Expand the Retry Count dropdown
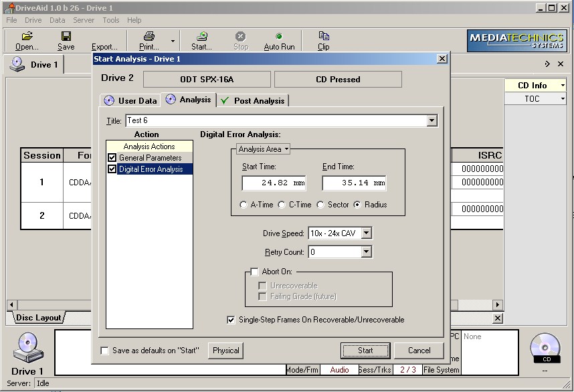Viewport: 574px width, 392px height. [x=366, y=252]
